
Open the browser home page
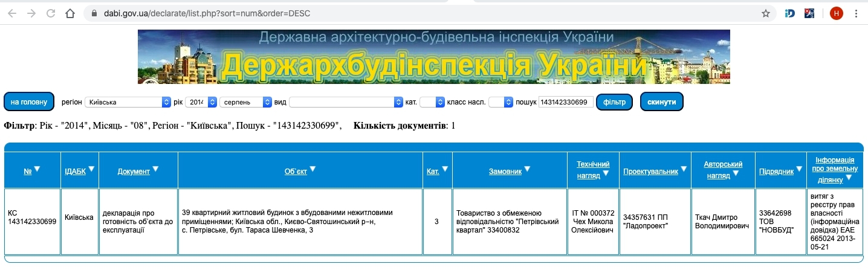(x=71, y=13)
